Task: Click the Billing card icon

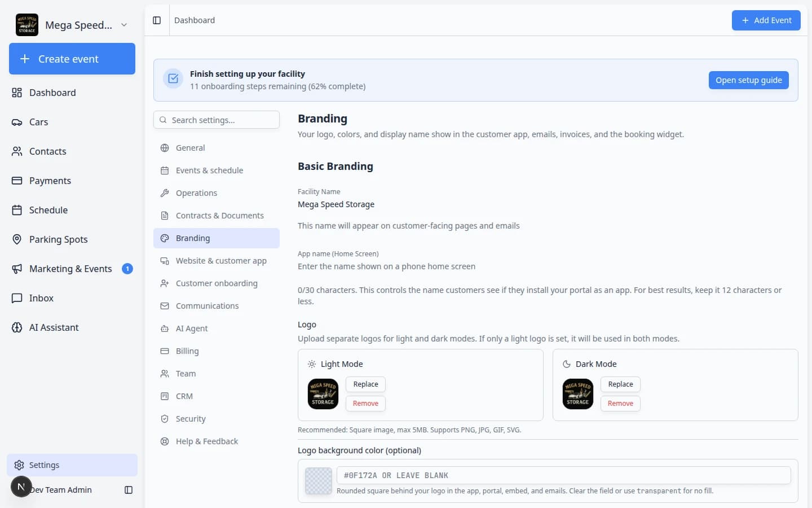Action: click(165, 351)
